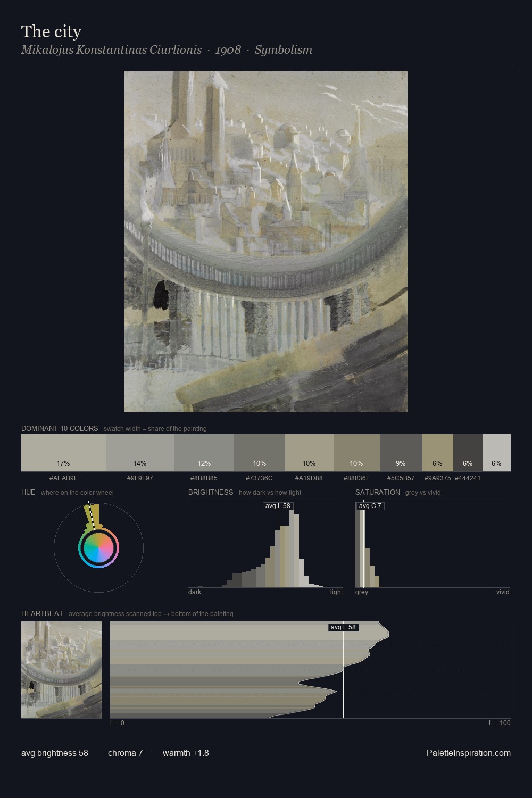The height and width of the screenshot is (798, 532).
Task: Click the avg L 58 marker in heartbeat chart
Action: pyautogui.click(x=343, y=627)
